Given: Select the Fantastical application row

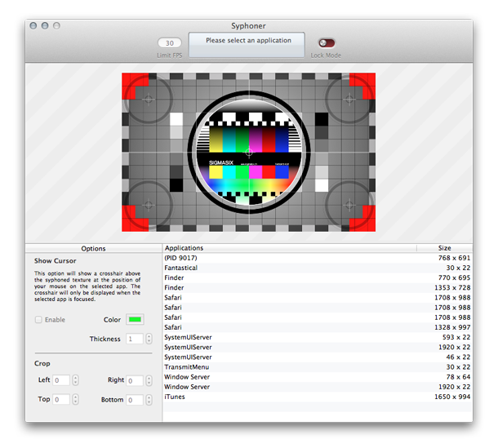Looking at the screenshot, I should [317, 268].
